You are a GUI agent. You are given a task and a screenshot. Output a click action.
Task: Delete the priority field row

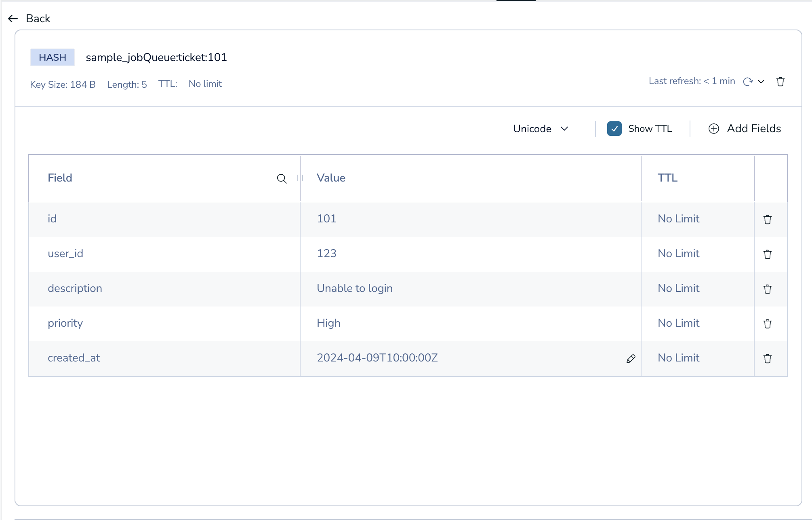pyautogui.click(x=768, y=324)
